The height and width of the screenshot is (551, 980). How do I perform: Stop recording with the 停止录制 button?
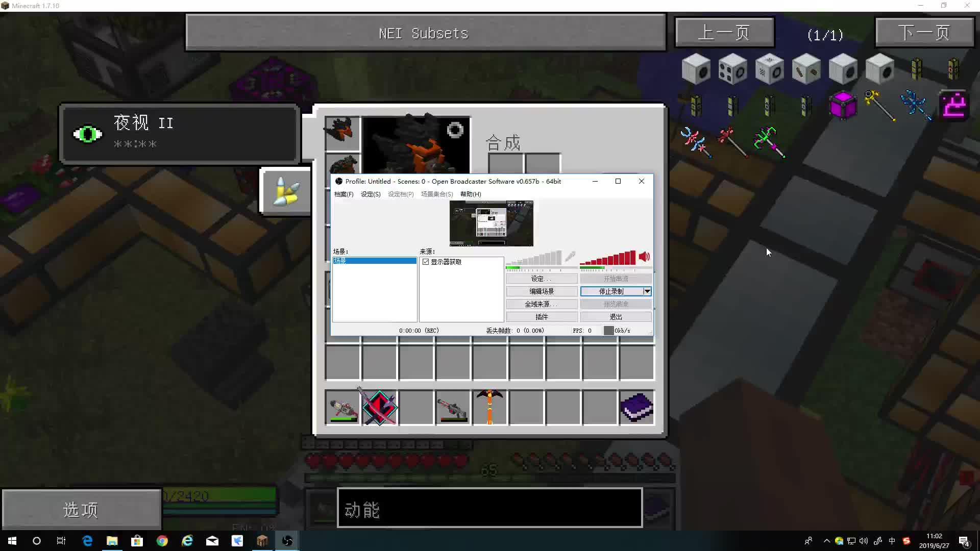click(611, 291)
